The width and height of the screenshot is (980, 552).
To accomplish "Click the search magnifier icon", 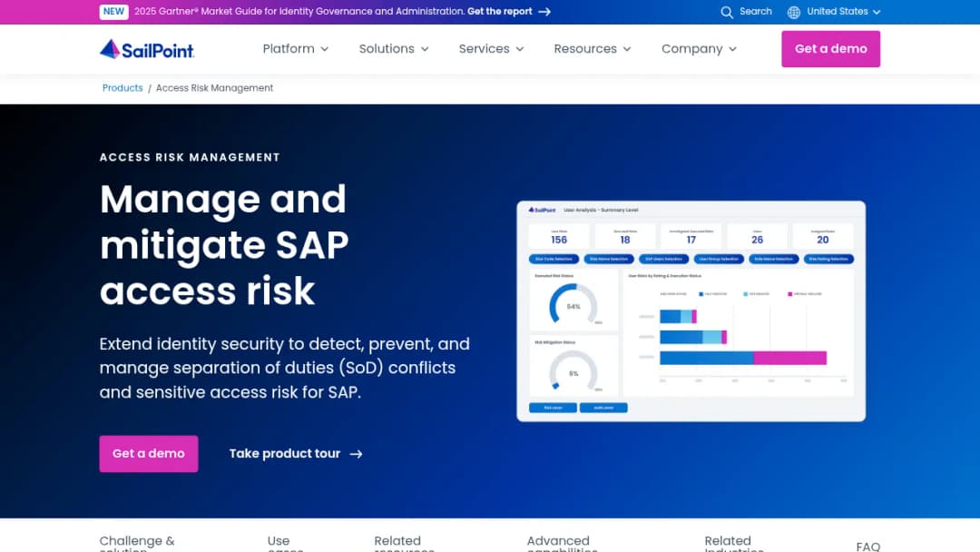I will coord(726,12).
